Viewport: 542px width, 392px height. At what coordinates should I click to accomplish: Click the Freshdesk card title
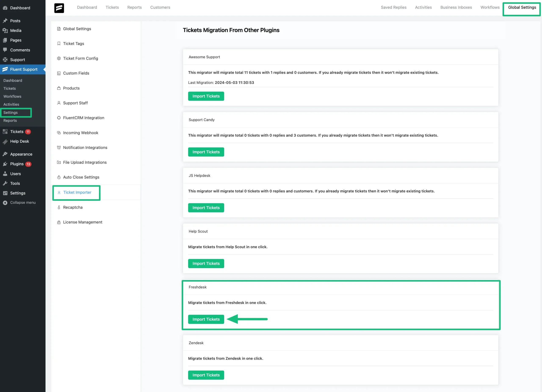(x=198, y=287)
